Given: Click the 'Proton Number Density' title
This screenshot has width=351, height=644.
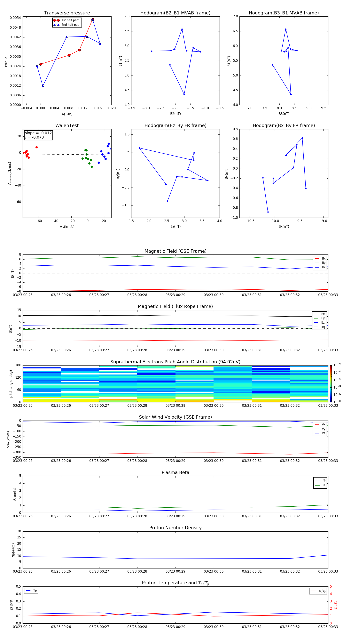Looking at the screenshot, I should coord(175,528).
